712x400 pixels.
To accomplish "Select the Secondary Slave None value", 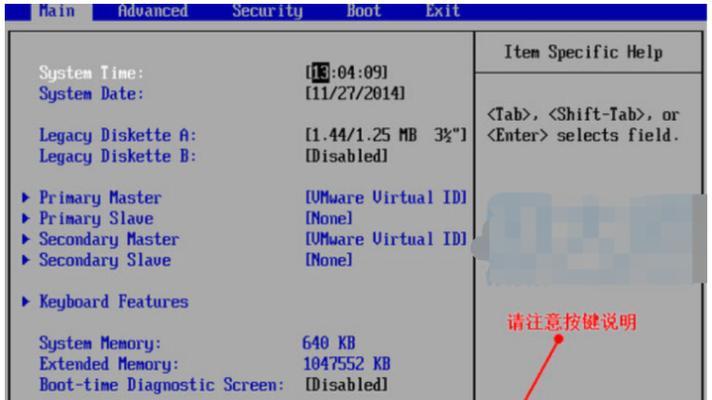I will 329,260.
